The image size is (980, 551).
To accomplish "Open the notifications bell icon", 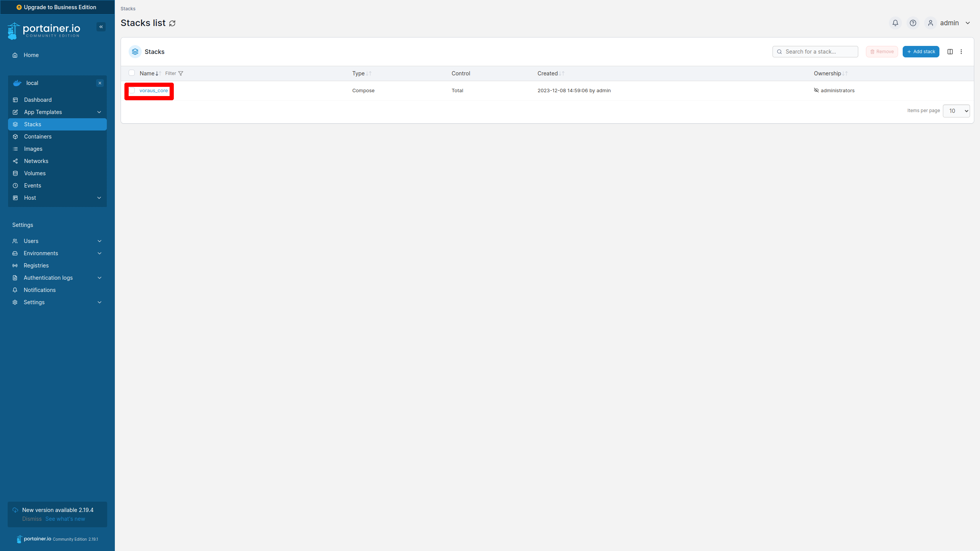I will (895, 23).
